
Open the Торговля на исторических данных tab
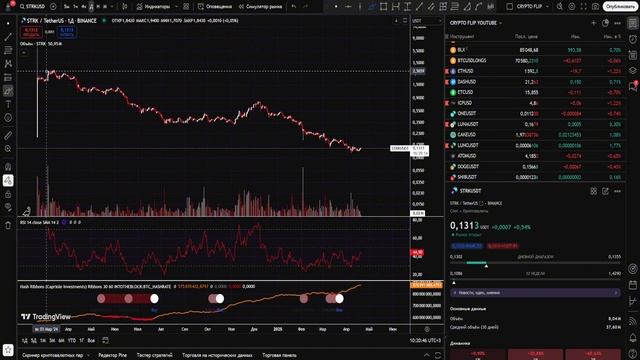click(217, 355)
